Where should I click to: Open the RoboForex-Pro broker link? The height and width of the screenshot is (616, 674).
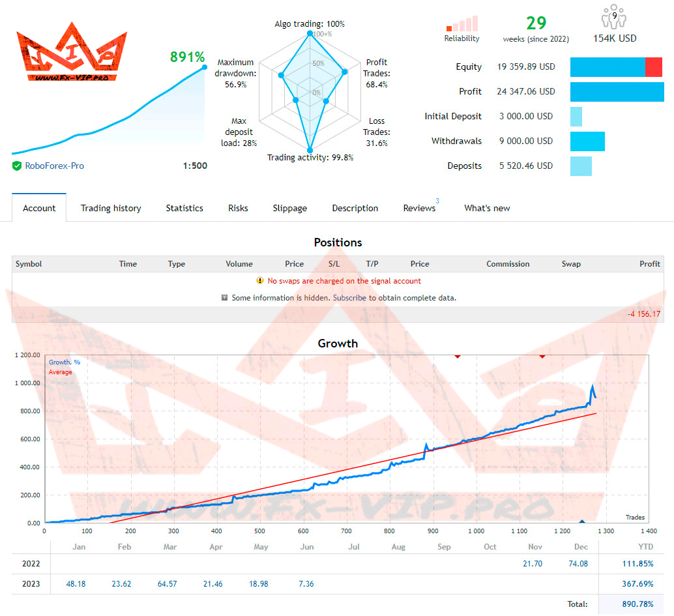tap(54, 166)
